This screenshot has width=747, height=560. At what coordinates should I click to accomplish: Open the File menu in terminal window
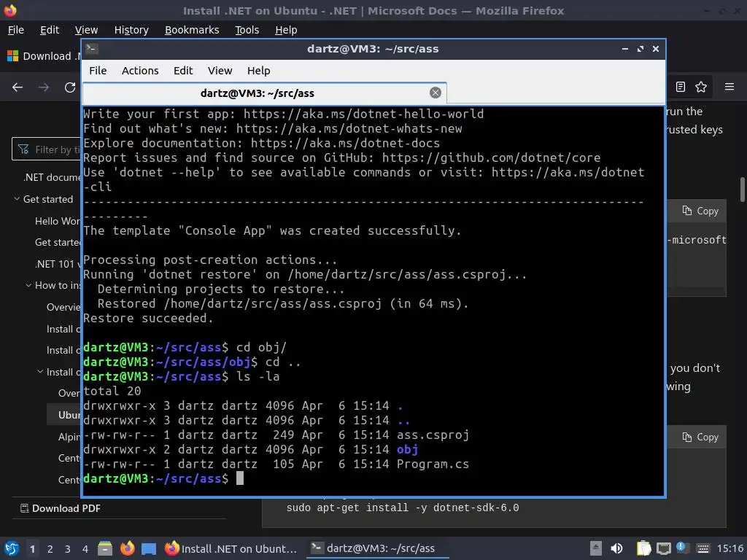(98, 71)
